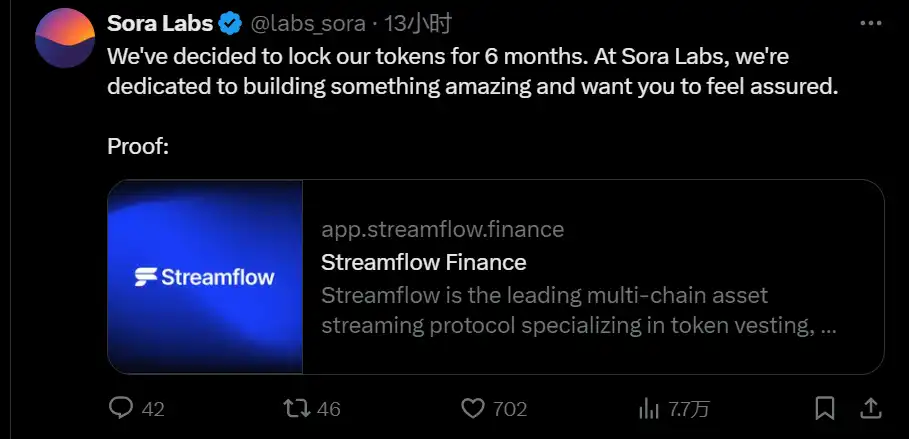This screenshot has height=439, width=909.
Task: Like the tweet with the heart icon
Action: click(x=473, y=408)
